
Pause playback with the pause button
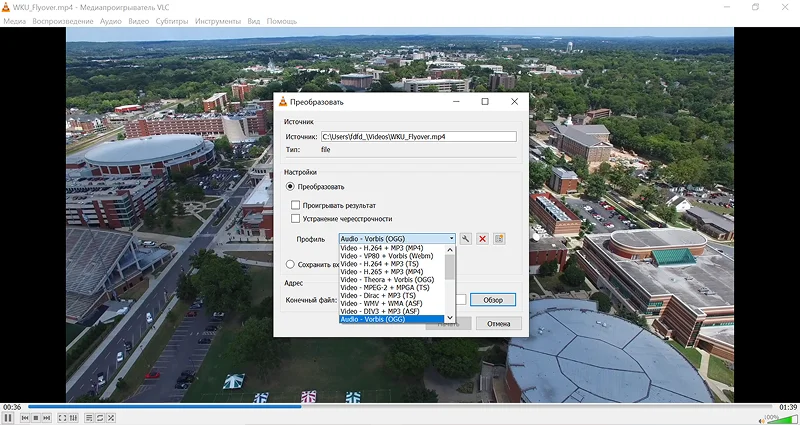tap(8, 418)
